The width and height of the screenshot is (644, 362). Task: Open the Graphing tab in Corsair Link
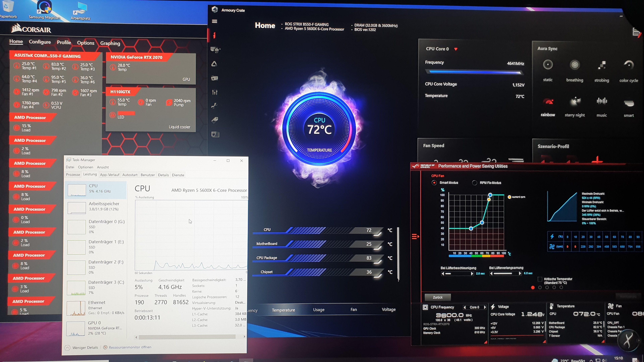(x=110, y=43)
